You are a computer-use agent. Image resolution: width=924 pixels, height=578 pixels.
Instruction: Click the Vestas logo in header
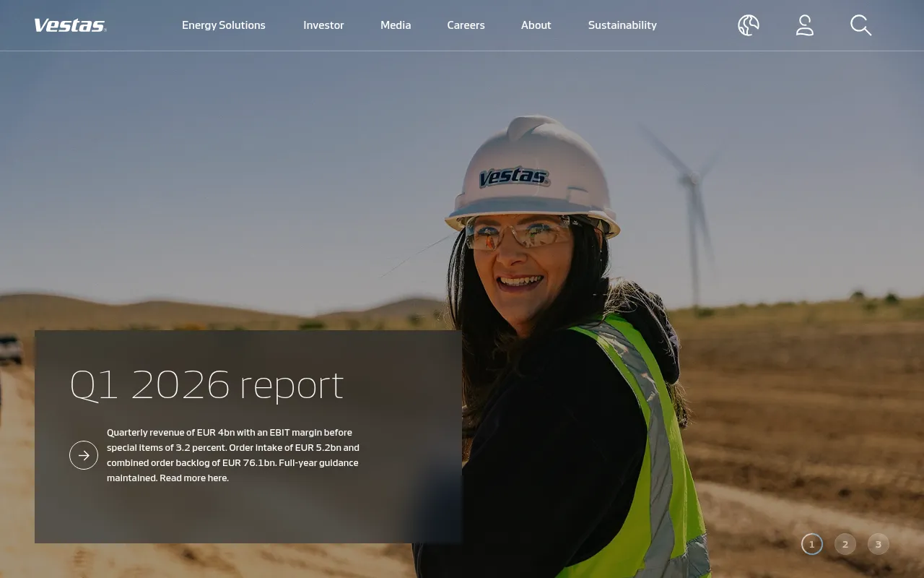coord(70,25)
